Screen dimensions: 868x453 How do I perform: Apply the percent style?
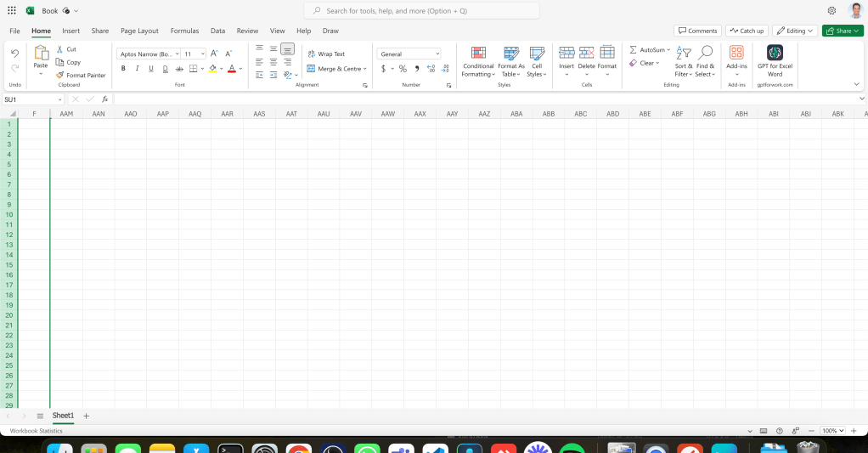coord(403,69)
